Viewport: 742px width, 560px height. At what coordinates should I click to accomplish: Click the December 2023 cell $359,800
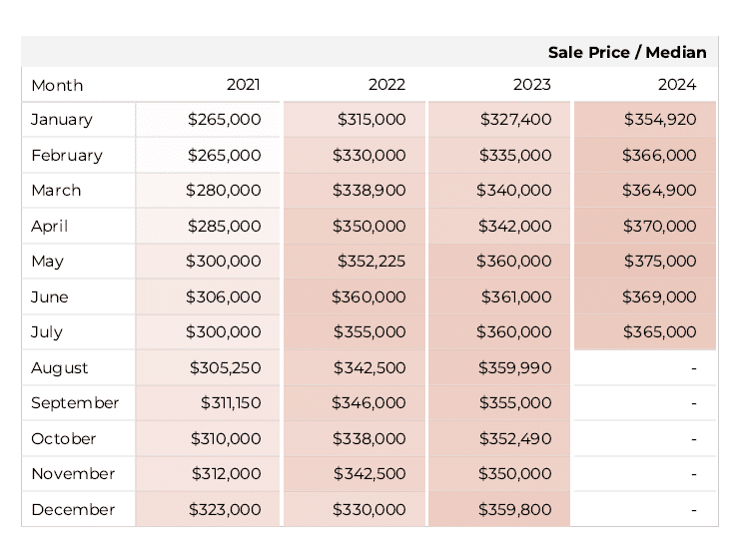click(x=515, y=510)
